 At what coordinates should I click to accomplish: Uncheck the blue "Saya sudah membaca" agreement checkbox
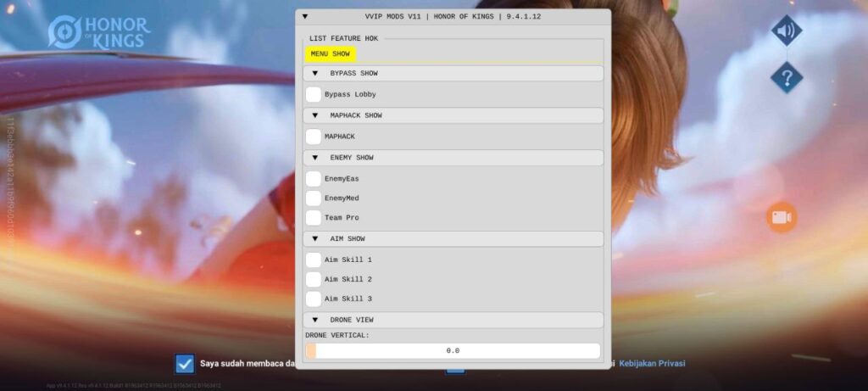pos(185,364)
